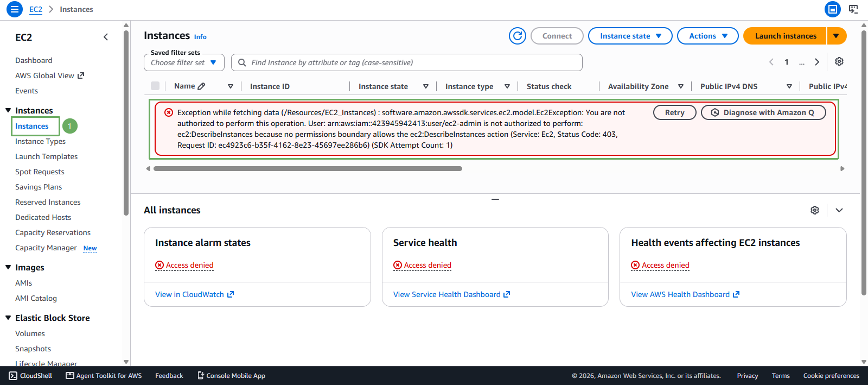Open Volumes in sidebar
This screenshot has width=868, height=385.
(x=30, y=333)
